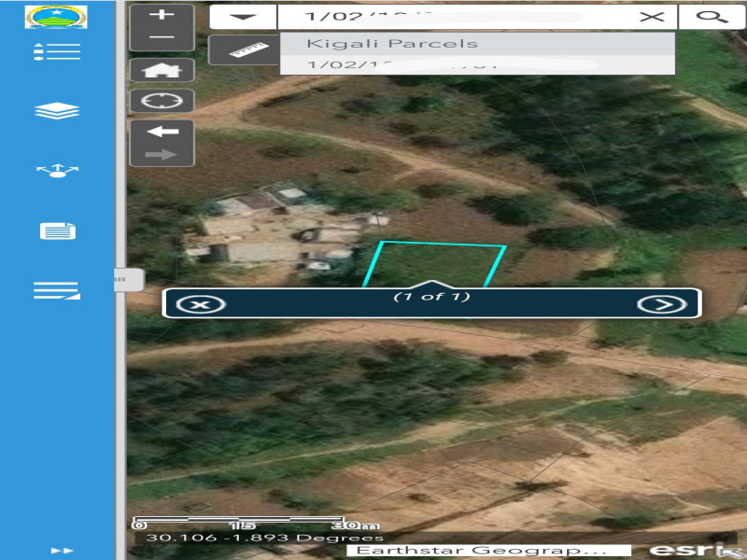
Task: Go to next map extent
Action: pyautogui.click(x=162, y=154)
